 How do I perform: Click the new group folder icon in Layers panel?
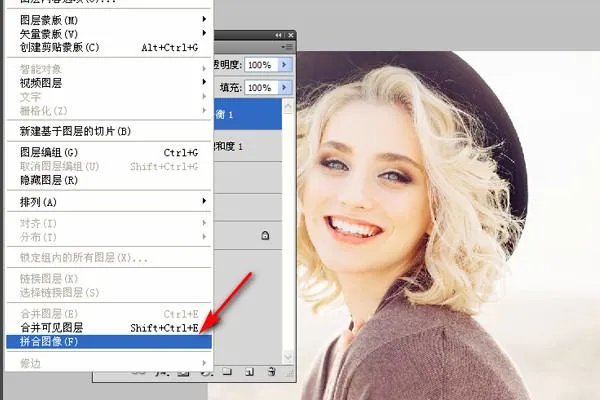(227, 371)
